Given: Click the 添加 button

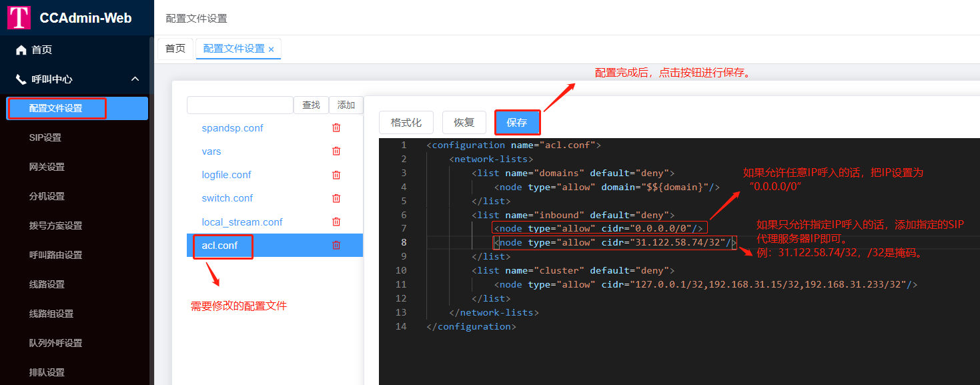Looking at the screenshot, I should click(346, 105).
